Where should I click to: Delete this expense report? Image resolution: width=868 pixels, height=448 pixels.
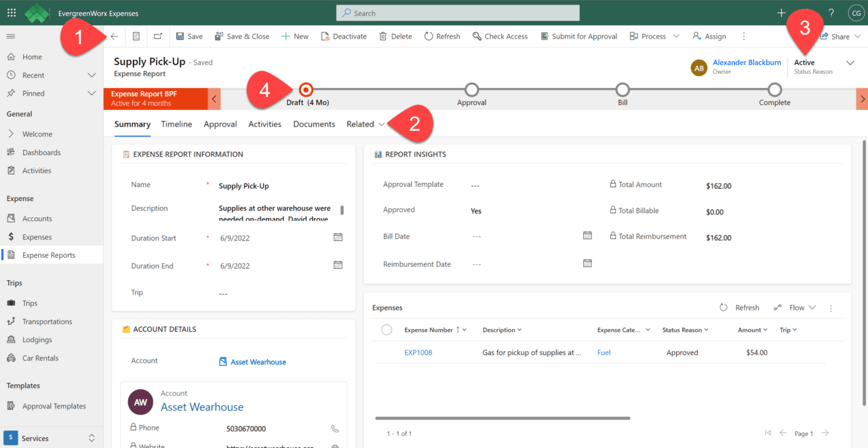(395, 36)
